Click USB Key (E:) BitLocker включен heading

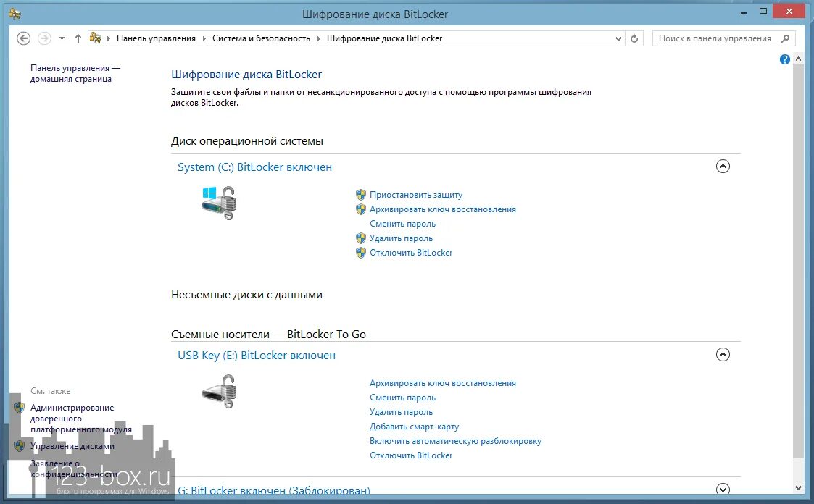coord(257,355)
